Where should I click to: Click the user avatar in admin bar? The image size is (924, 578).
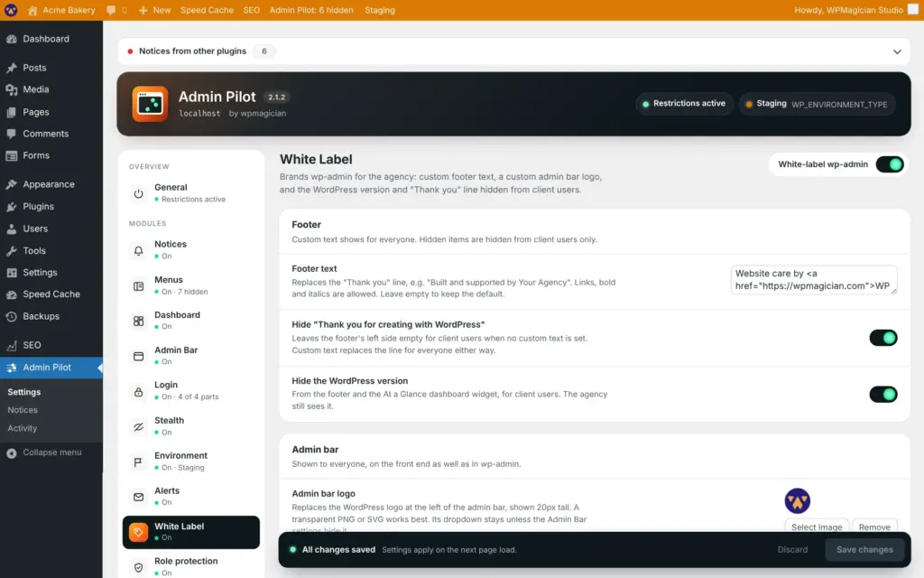pos(913,10)
